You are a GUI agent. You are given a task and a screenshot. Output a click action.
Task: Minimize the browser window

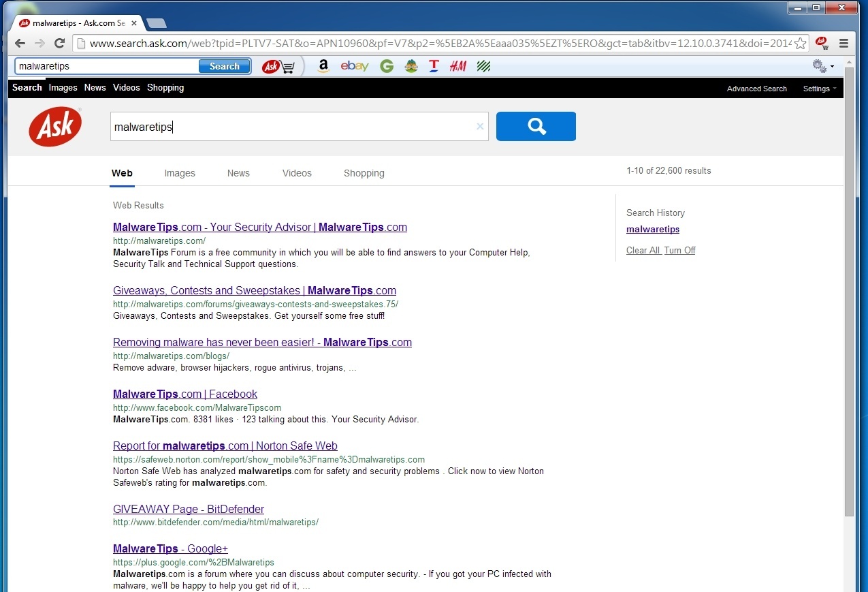tap(797, 7)
